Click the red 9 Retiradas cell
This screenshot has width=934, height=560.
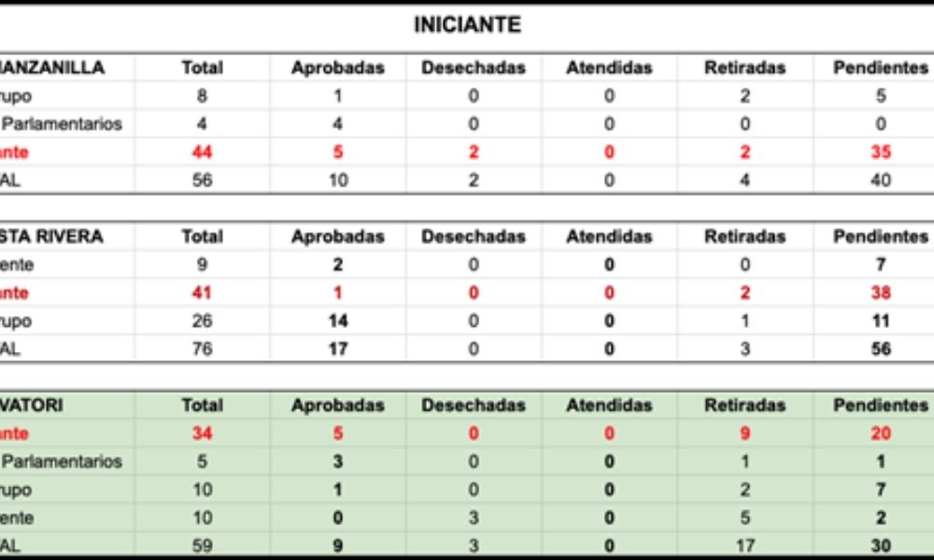(744, 433)
